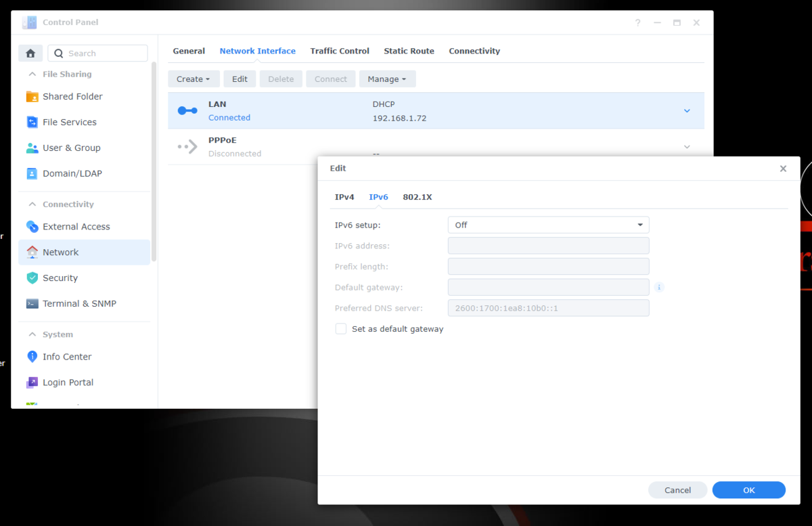Click the DHCP label in LAN row
Screen dimensions: 812x526
tap(384, 104)
